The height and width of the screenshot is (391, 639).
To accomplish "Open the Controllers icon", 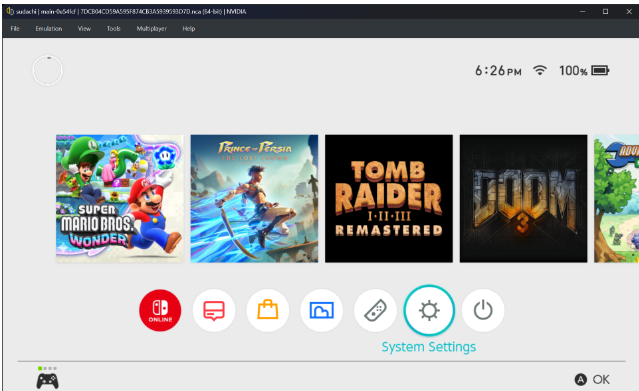I will click(375, 310).
